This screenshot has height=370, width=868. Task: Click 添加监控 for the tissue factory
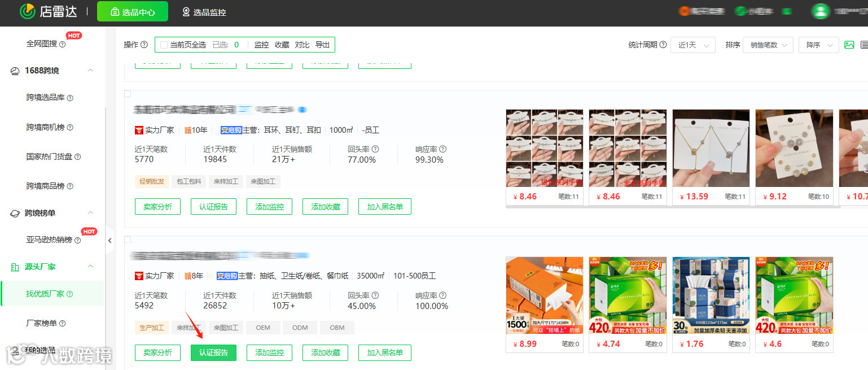pyautogui.click(x=269, y=352)
